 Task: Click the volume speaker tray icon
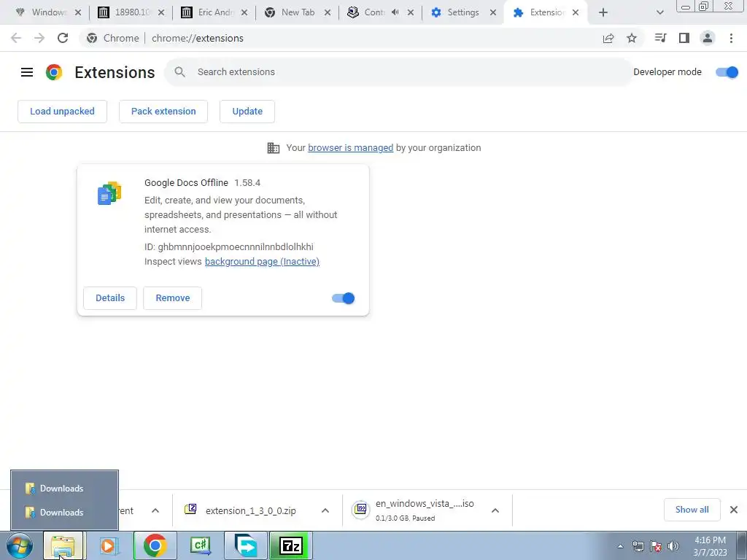pyautogui.click(x=673, y=546)
